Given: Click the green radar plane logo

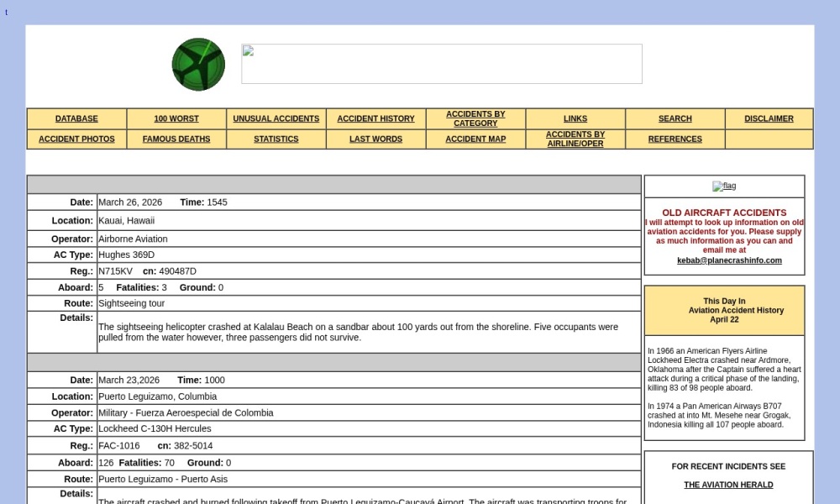Looking at the screenshot, I should point(198,65).
